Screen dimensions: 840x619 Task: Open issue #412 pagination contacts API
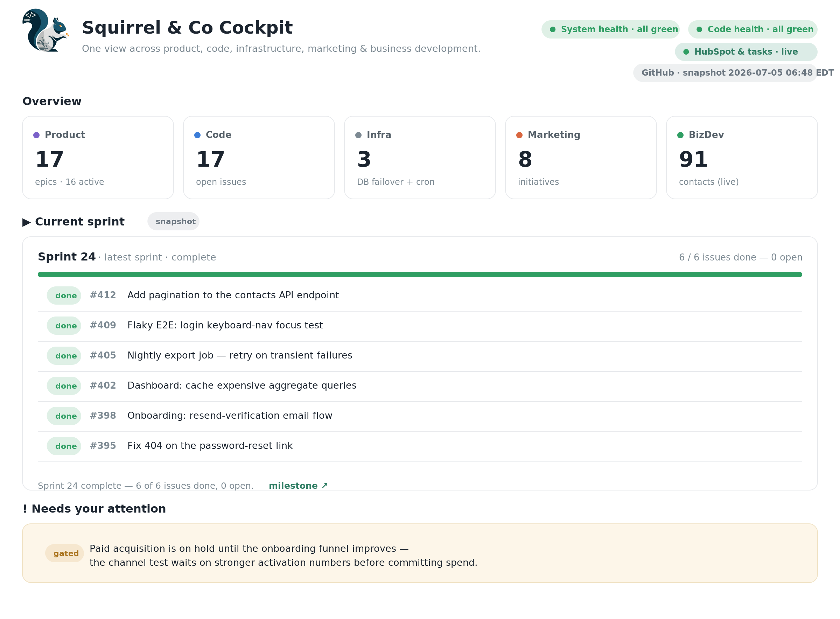click(x=420, y=295)
